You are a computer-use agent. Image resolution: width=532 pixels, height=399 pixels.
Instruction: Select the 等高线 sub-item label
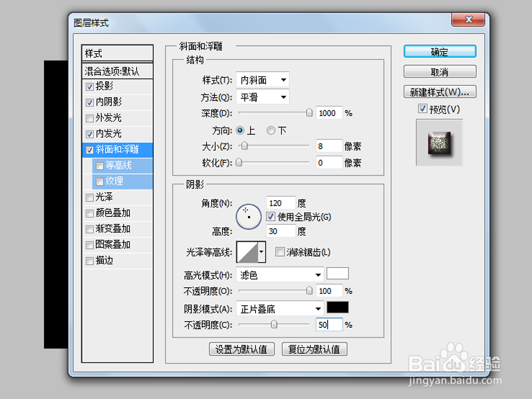118,165
